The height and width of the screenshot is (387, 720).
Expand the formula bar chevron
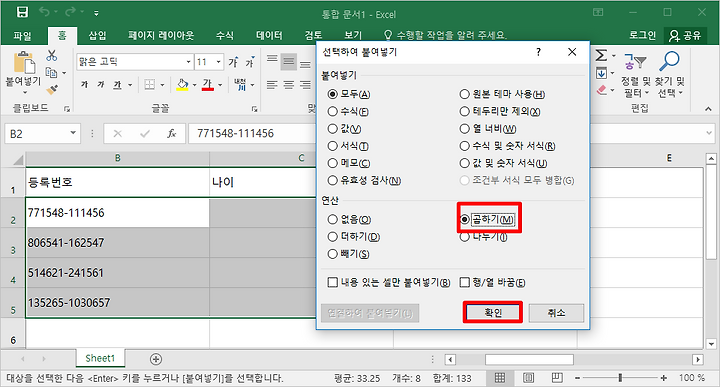710,134
